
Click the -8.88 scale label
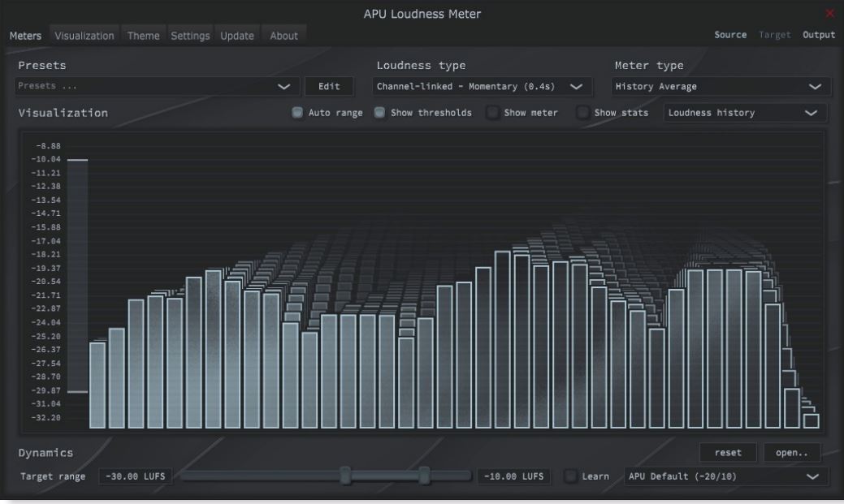coord(48,146)
